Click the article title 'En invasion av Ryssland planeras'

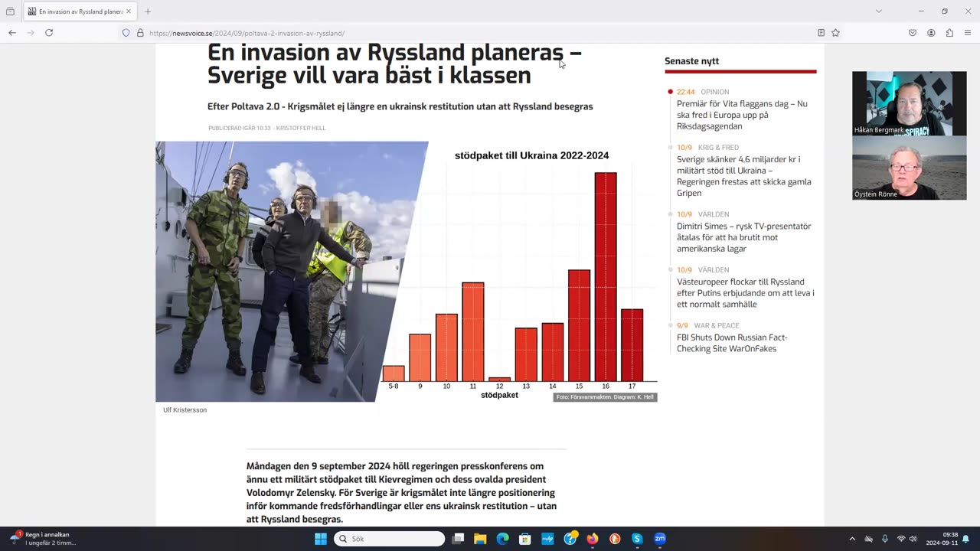pyautogui.click(x=394, y=64)
